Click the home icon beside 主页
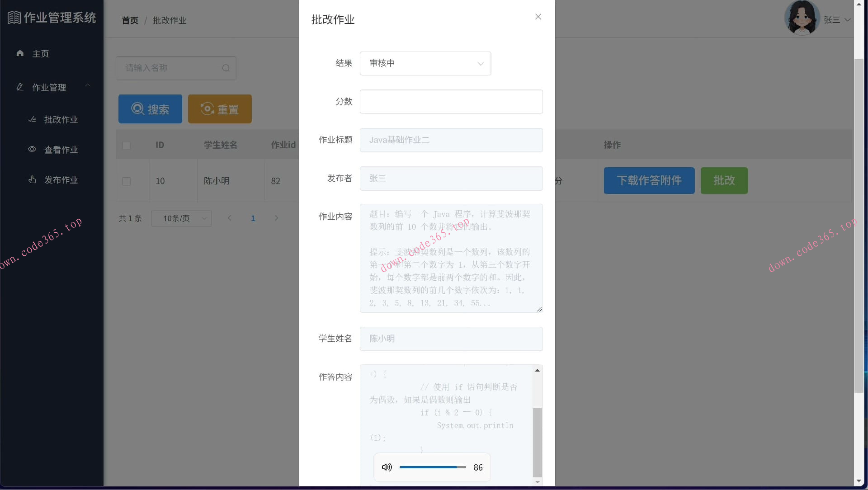Screen dimensions: 868x490 [x=20, y=53]
